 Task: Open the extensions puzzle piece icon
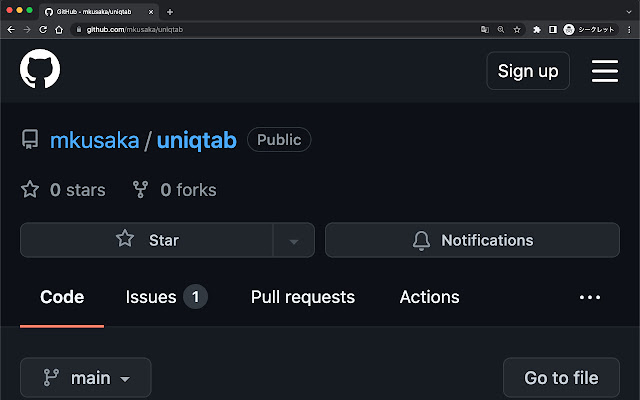tap(537, 29)
